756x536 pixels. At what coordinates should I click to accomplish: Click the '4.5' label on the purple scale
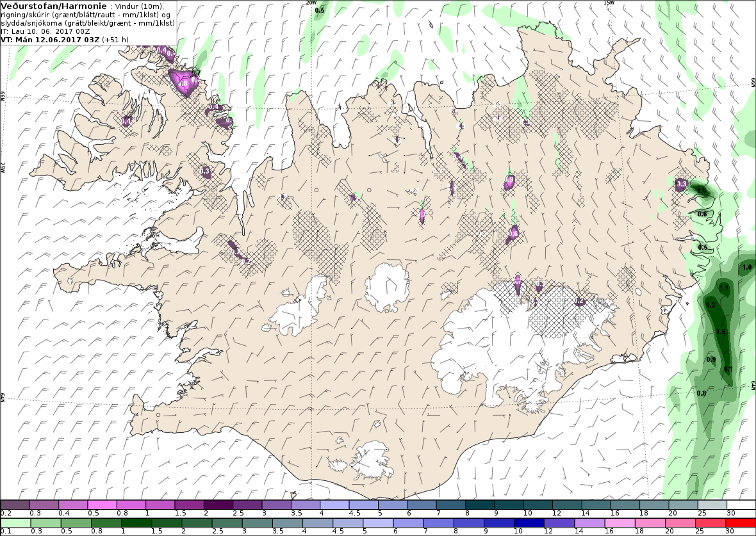tap(354, 514)
